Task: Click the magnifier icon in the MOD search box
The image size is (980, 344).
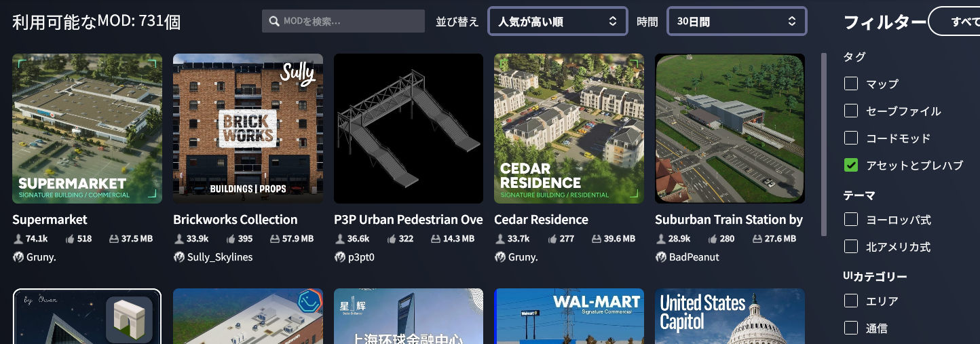Action: coord(274,22)
